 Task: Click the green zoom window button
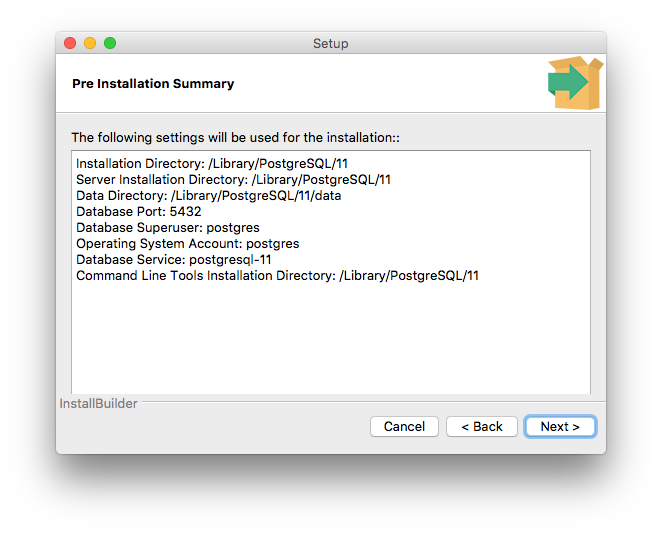pos(110,43)
